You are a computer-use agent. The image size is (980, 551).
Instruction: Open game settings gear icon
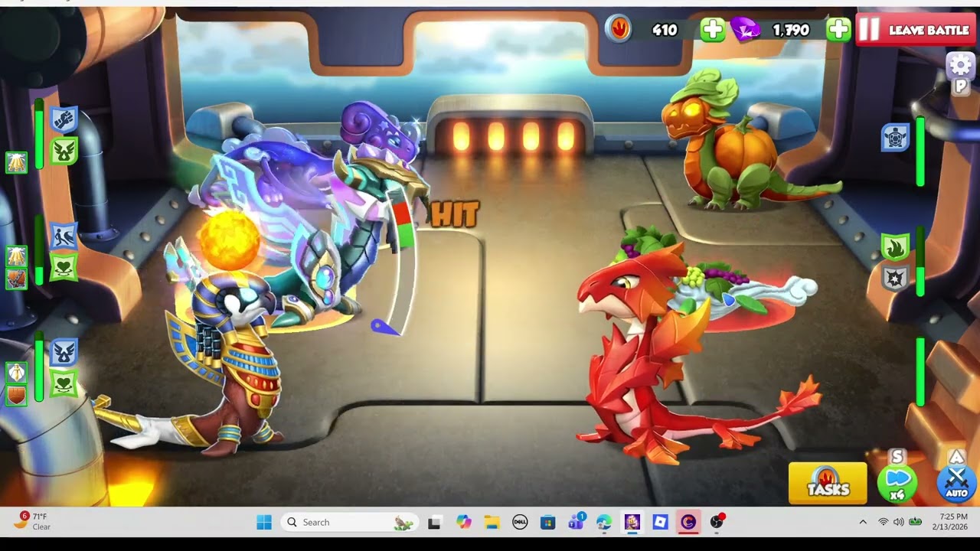coord(960,64)
